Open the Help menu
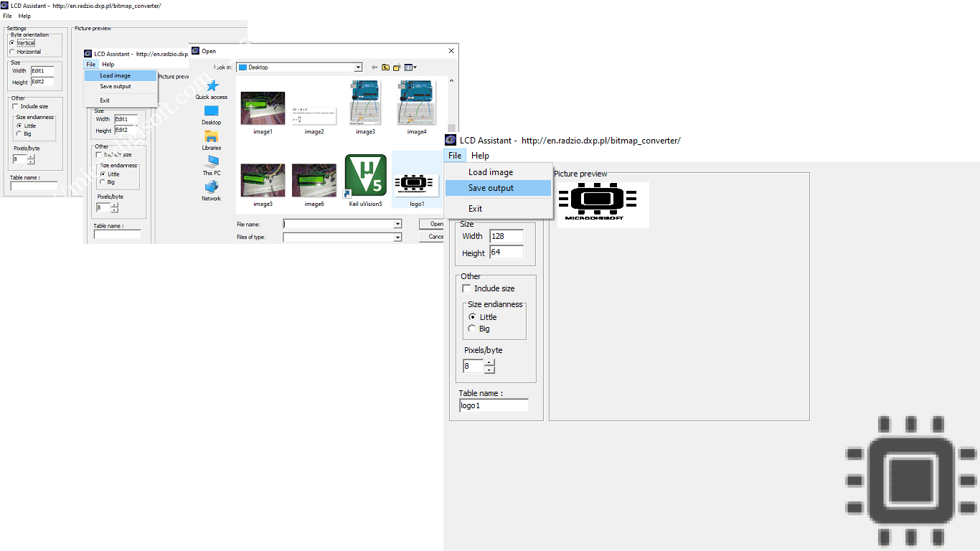This screenshot has height=551, width=980. 480,155
